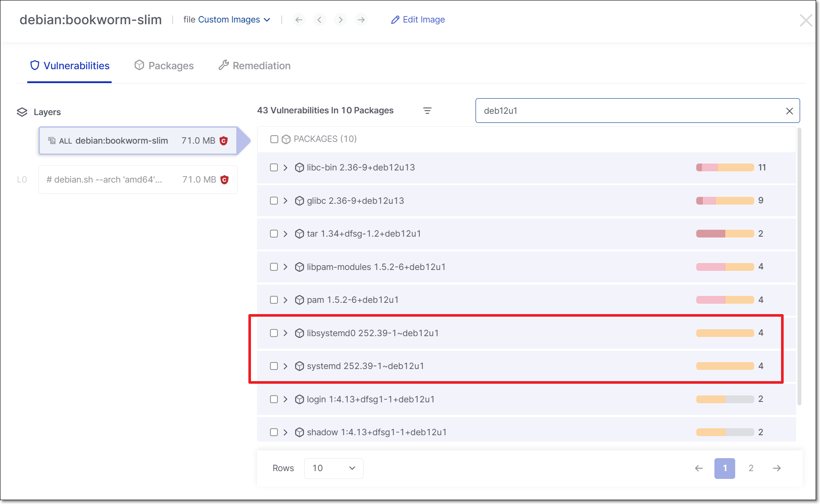This screenshot has width=820, height=504.
Task: Open the Rows per page dropdown
Action: (x=333, y=468)
